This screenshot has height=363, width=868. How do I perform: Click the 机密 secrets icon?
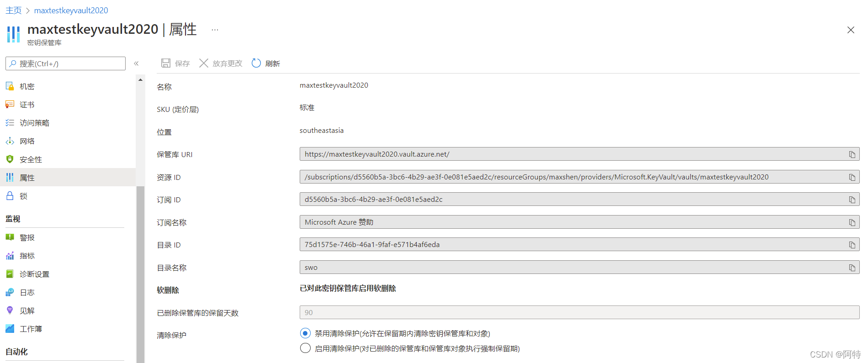(x=10, y=86)
